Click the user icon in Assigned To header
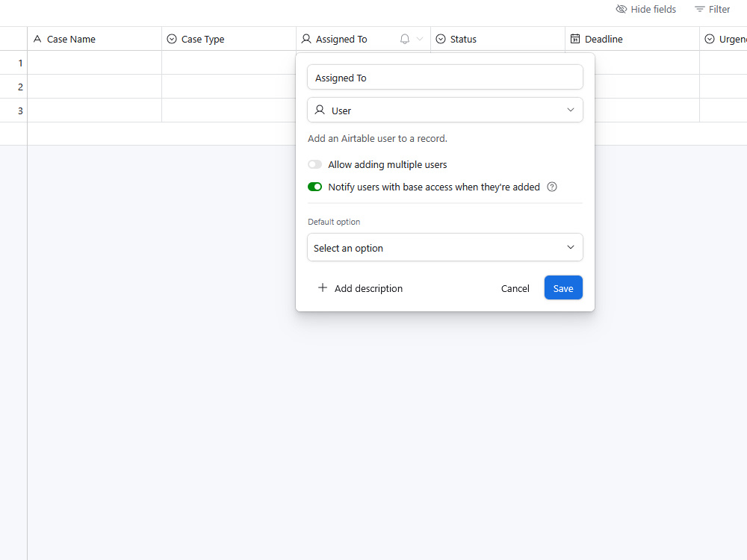 (x=306, y=39)
